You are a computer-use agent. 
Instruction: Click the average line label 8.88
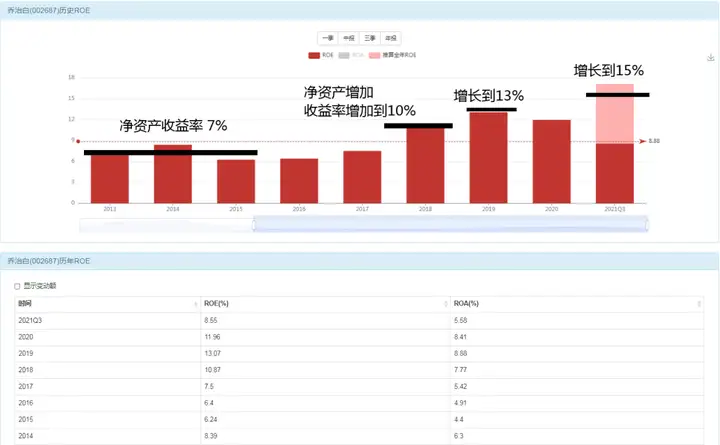tap(654, 141)
